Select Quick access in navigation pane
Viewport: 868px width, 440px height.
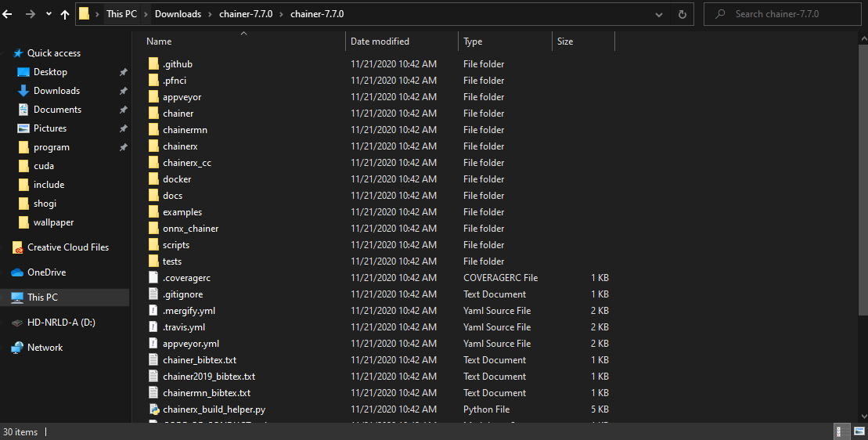[x=54, y=53]
